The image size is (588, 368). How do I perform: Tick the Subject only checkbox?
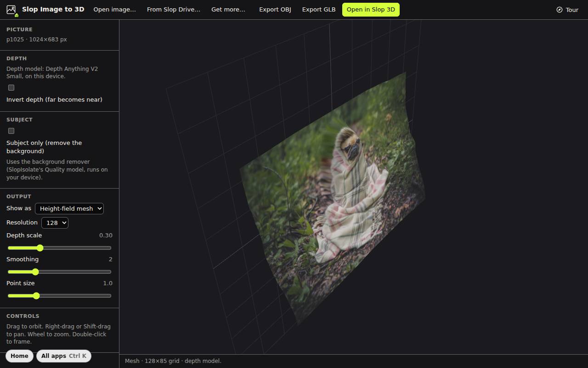tap(11, 131)
